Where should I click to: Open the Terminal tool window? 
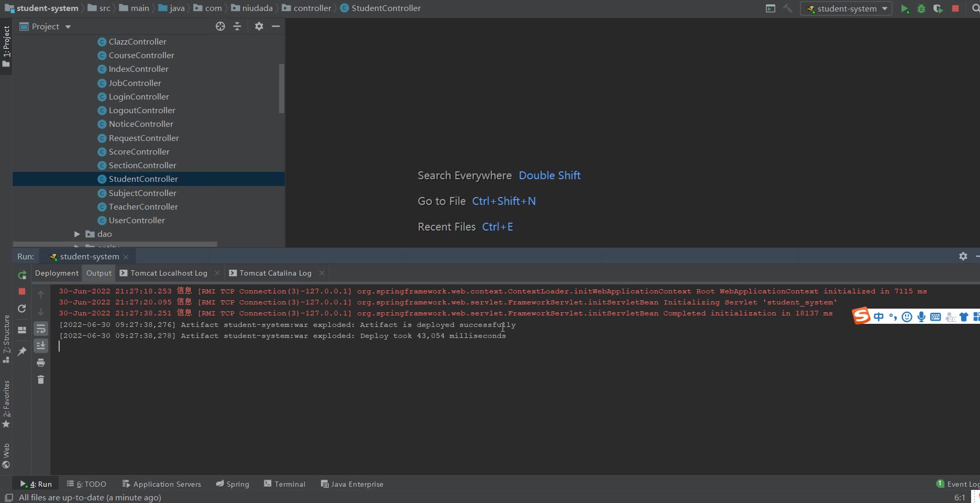tap(285, 484)
